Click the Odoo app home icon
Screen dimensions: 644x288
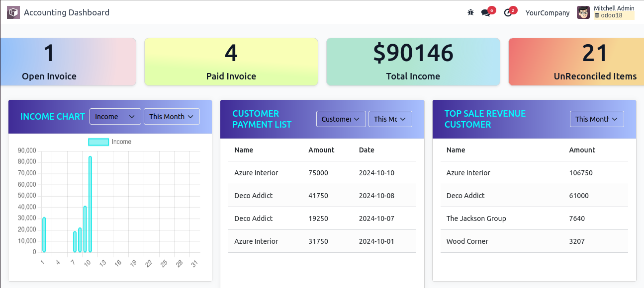coord(13,12)
